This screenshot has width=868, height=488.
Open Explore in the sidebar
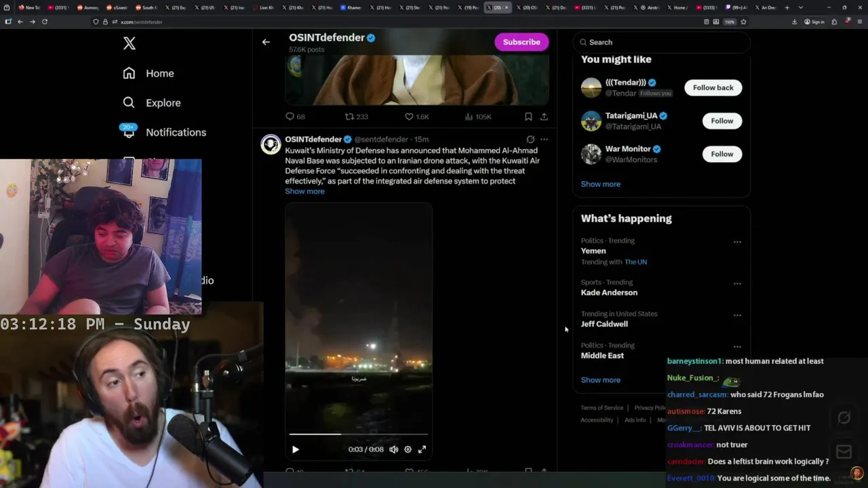coord(152,103)
